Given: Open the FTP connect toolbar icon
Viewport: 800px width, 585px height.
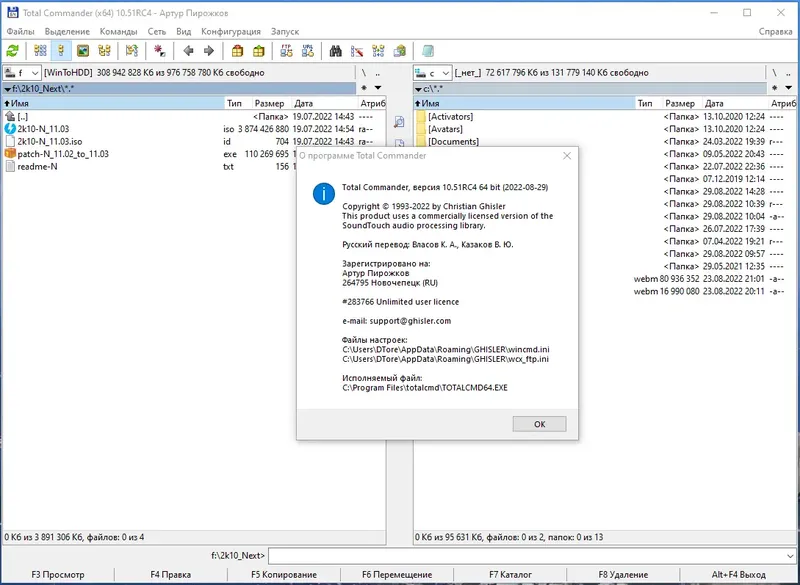Looking at the screenshot, I should click(287, 51).
